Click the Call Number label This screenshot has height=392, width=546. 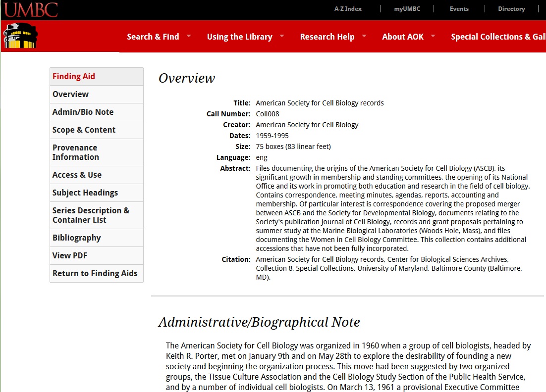[228, 114]
